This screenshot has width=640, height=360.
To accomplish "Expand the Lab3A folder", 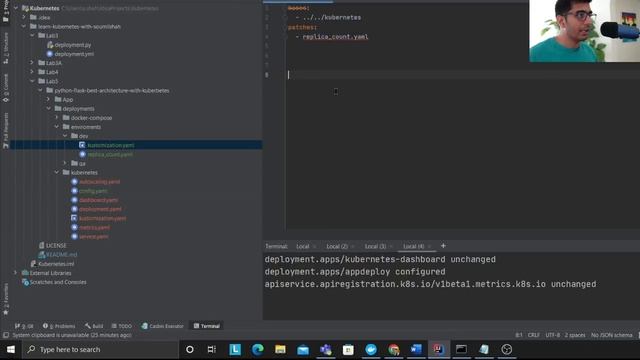I will pos(32,62).
